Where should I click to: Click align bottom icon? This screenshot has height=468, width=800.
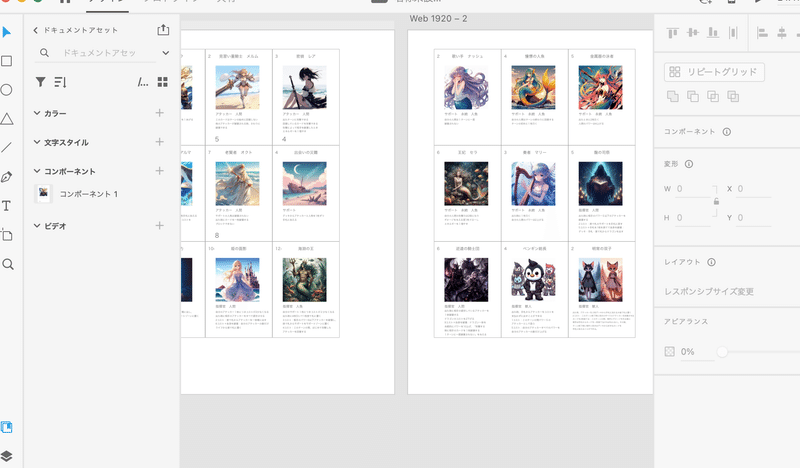pyautogui.click(x=713, y=33)
